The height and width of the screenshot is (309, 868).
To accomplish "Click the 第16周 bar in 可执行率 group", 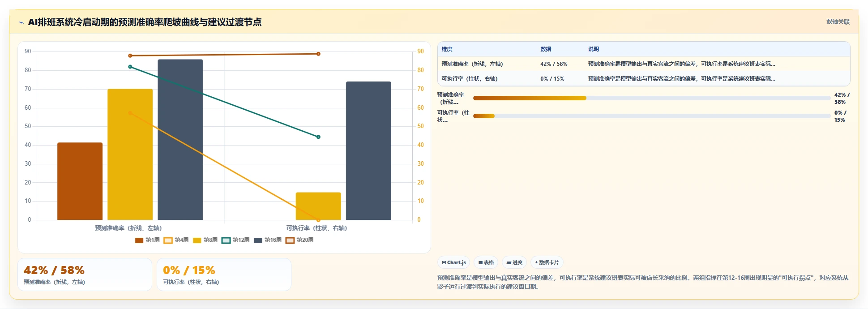I will click(x=368, y=150).
